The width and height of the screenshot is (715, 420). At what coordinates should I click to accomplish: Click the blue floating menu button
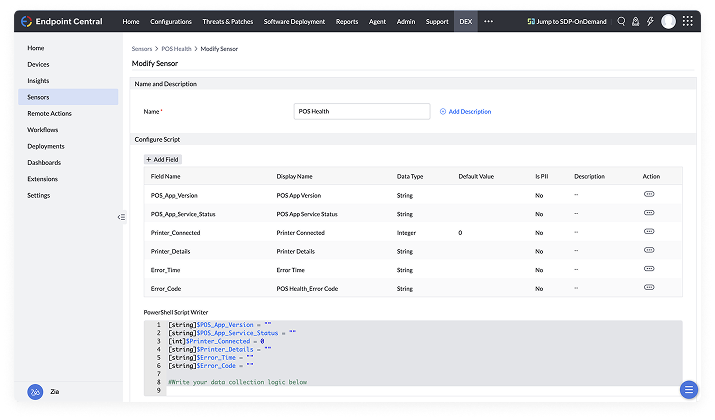click(x=688, y=389)
